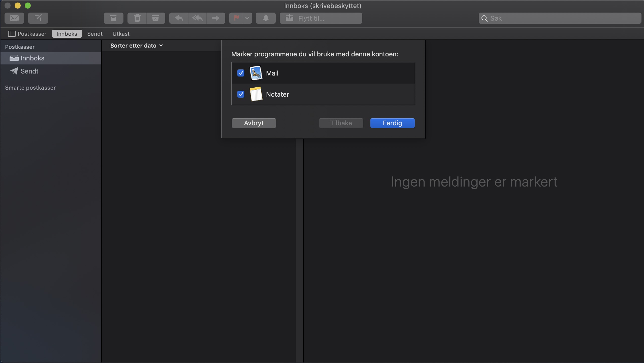Select Sendt mailbox in the sidebar
Viewport: 644px width, 363px height.
coord(51,71)
